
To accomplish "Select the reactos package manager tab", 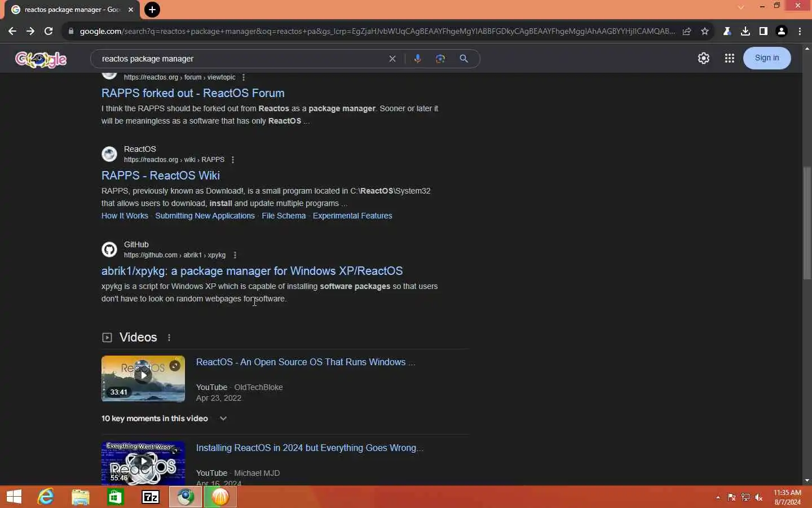I will tap(72, 10).
